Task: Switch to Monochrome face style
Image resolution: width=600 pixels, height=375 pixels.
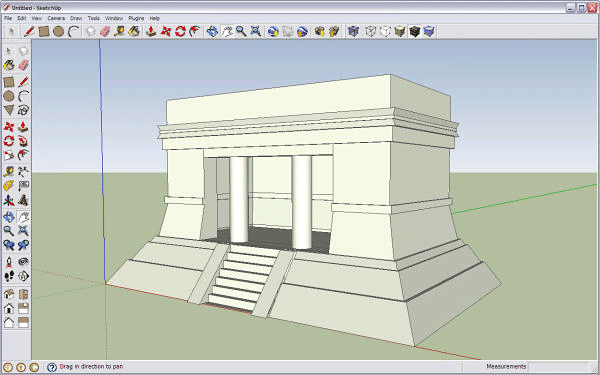Action: click(x=429, y=31)
